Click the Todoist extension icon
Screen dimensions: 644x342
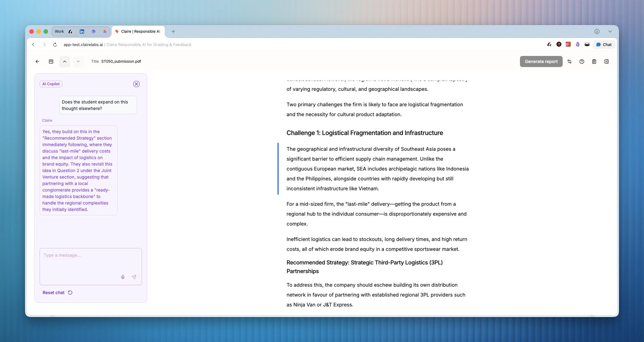(x=568, y=44)
